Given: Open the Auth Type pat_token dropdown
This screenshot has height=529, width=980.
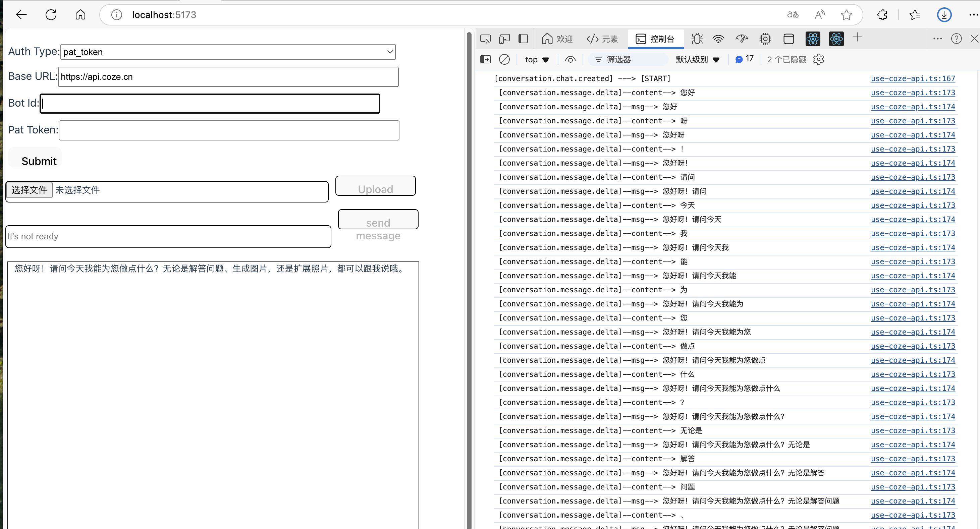Looking at the screenshot, I should pyautogui.click(x=228, y=52).
